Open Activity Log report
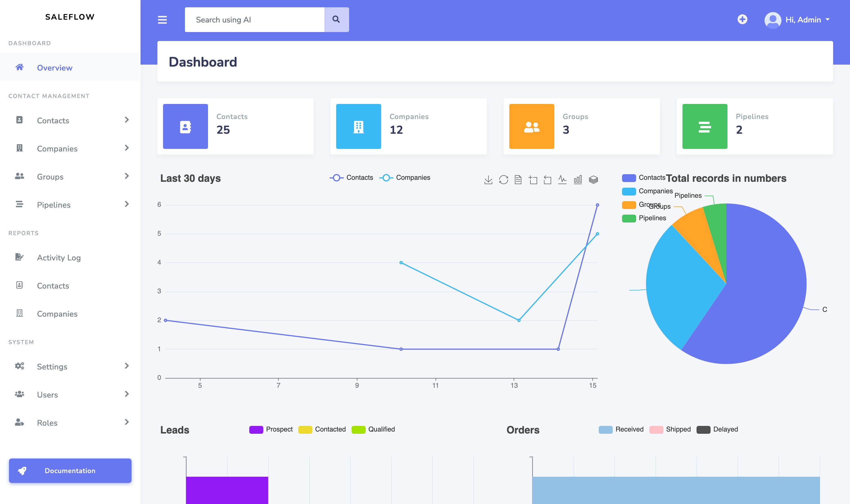Screen dimensions: 850x504 tap(59, 257)
